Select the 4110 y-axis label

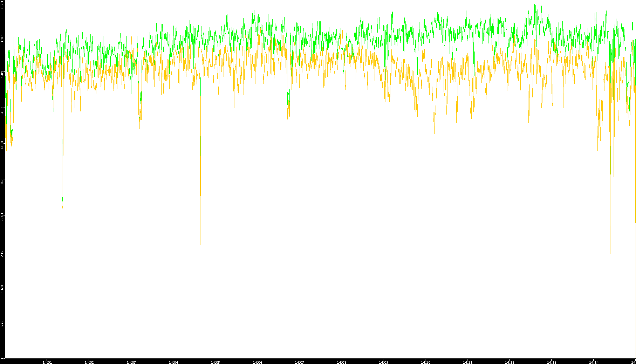tap(2, 145)
